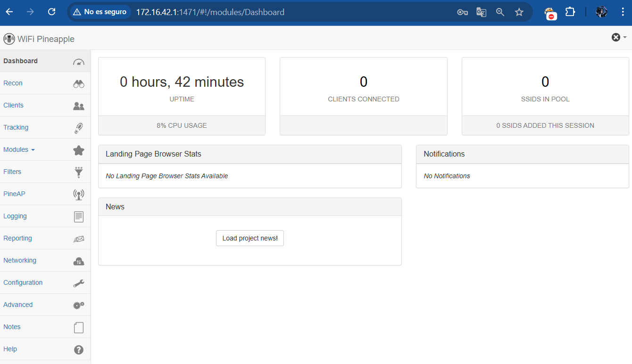This screenshot has height=364, width=632.
Task: Click the Networking cloud icon
Action: (x=79, y=261)
